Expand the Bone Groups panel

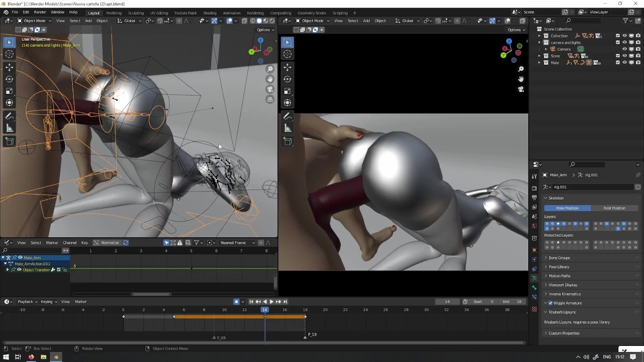pos(559,258)
